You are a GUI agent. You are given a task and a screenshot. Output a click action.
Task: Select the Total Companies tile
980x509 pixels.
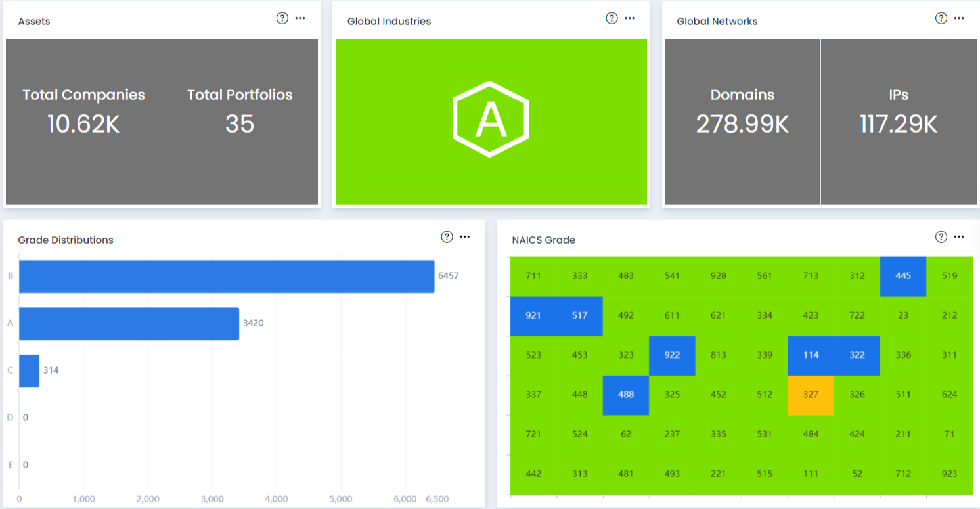(83, 122)
